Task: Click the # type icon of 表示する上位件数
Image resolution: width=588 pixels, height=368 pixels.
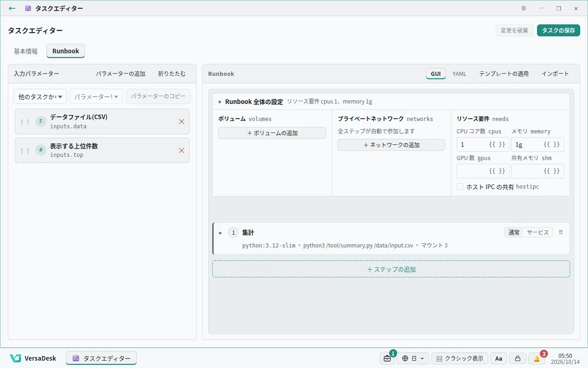Action: [41, 150]
